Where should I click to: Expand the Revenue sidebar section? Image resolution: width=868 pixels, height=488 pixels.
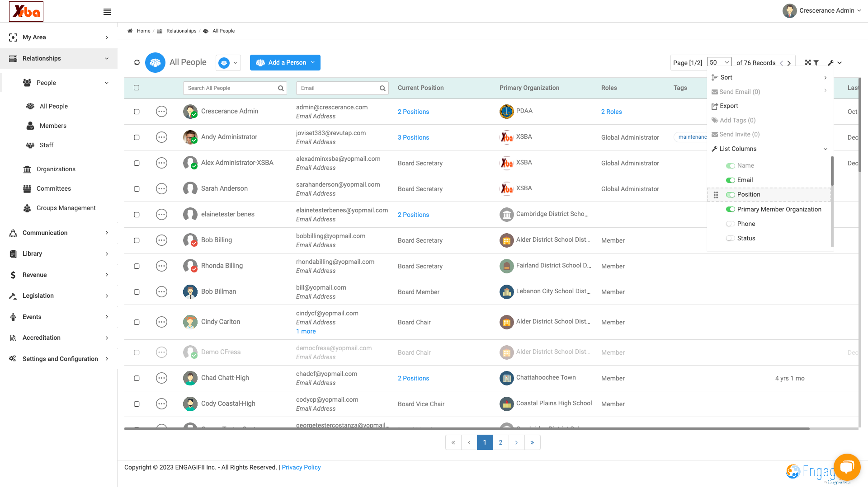click(x=59, y=275)
